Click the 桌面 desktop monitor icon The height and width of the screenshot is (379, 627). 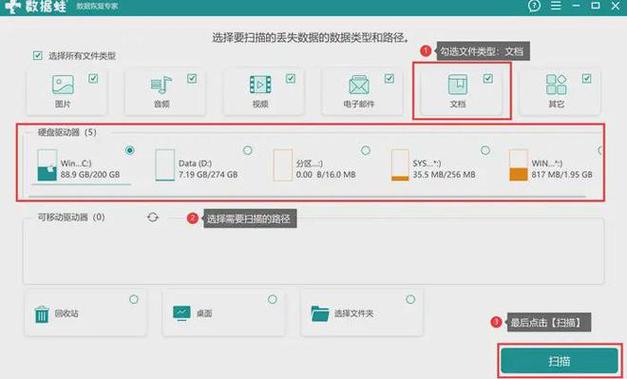(x=182, y=313)
